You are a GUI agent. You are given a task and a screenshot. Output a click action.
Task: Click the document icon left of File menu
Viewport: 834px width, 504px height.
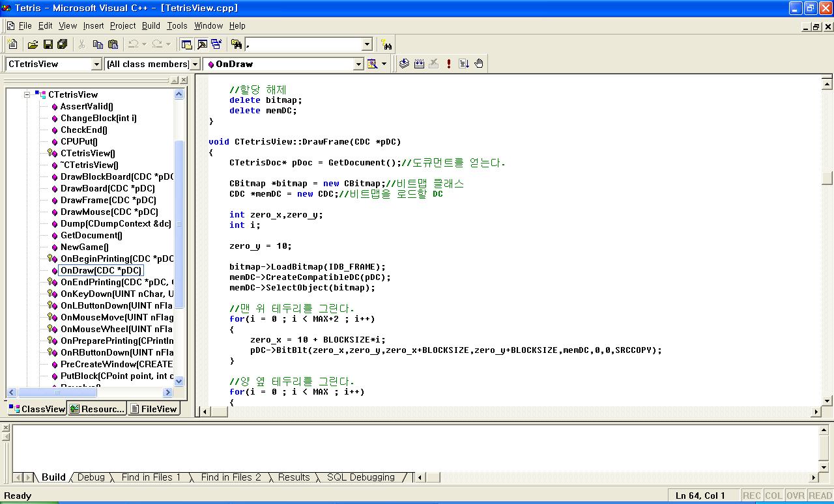pos(10,26)
